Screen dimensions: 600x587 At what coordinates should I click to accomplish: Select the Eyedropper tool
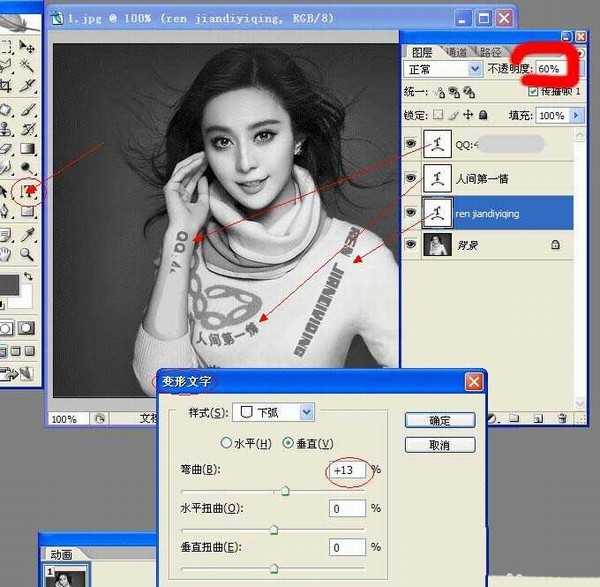[x=28, y=233]
